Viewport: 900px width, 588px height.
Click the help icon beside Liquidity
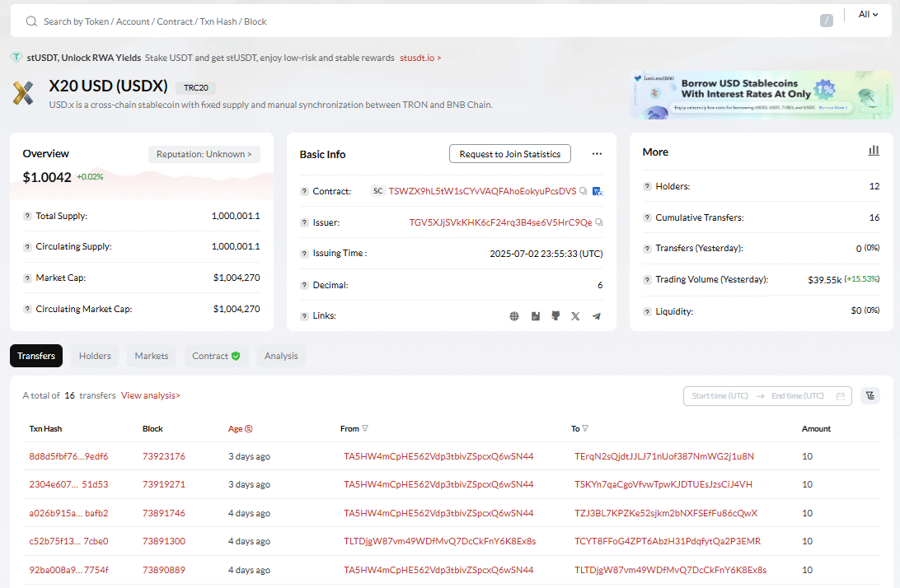coord(647,311)
